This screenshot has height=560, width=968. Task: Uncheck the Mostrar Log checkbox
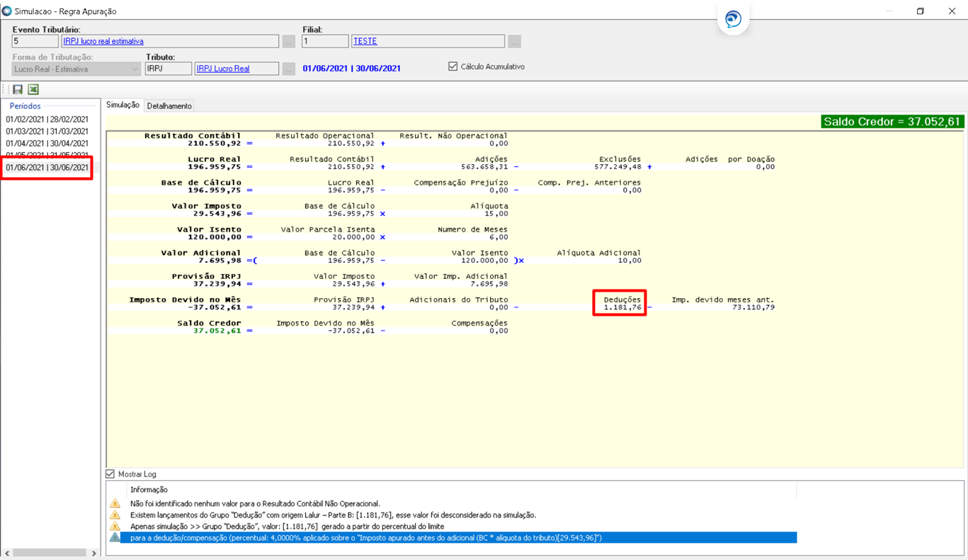point(110,474)
